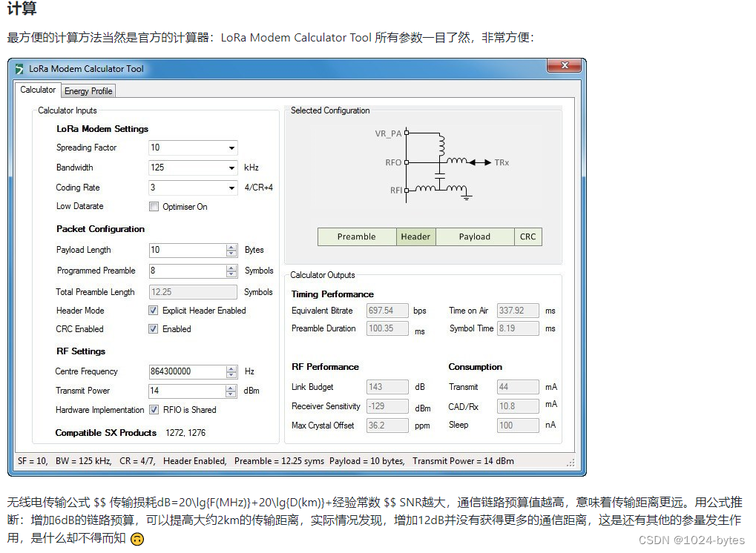The image size is (756, 553).
Task: Click 'Transmit Power = 14 dBm' in status bar
Action: [463, 461]
